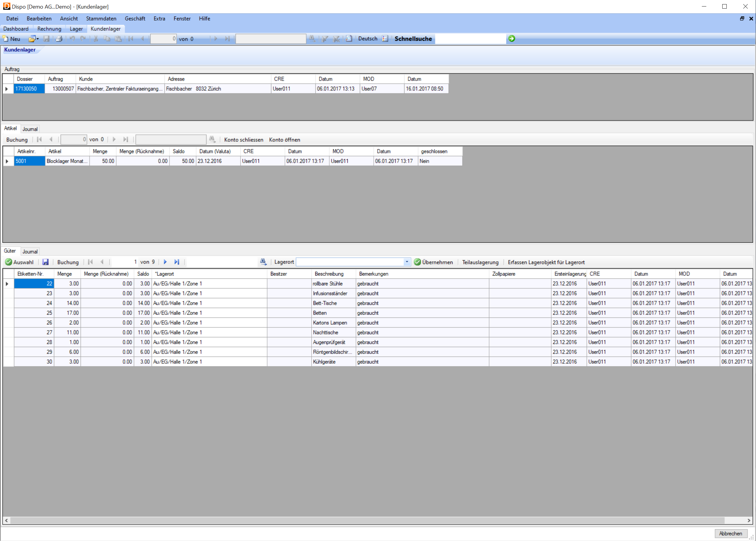The image size is (756, 541).
Task: Click the Abbrechen button
Action: [731, 533]
